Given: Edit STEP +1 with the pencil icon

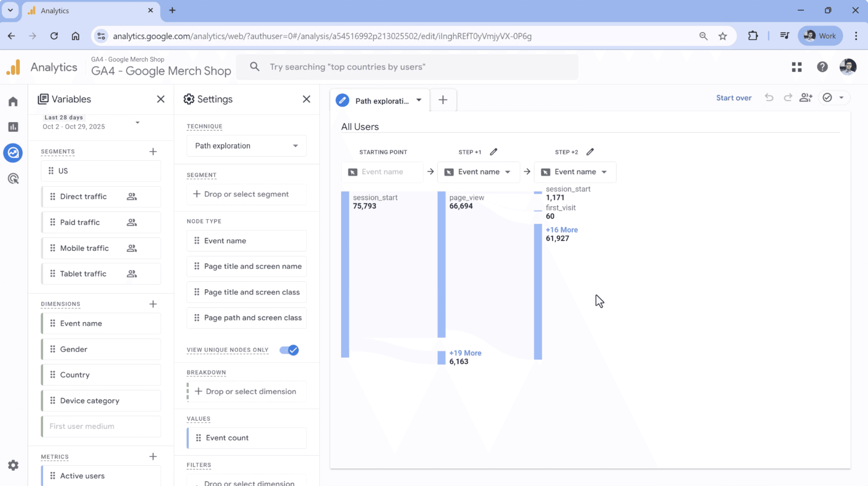Looking at the screenshot, I should tap(493, 152).
